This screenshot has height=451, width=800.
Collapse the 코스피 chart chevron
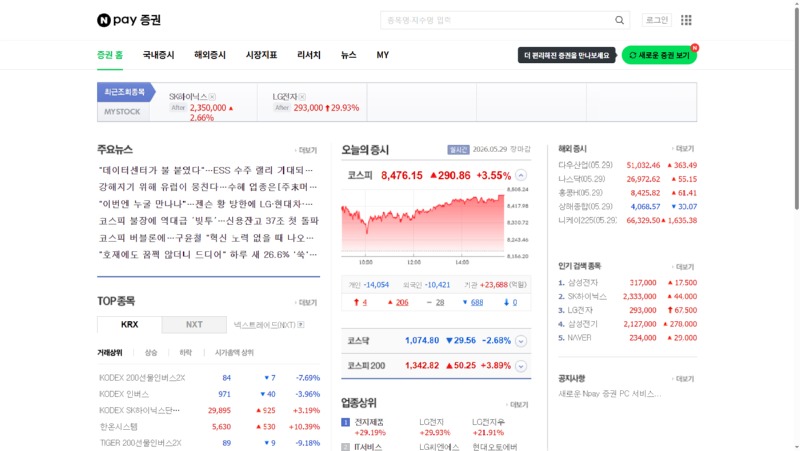520,175
